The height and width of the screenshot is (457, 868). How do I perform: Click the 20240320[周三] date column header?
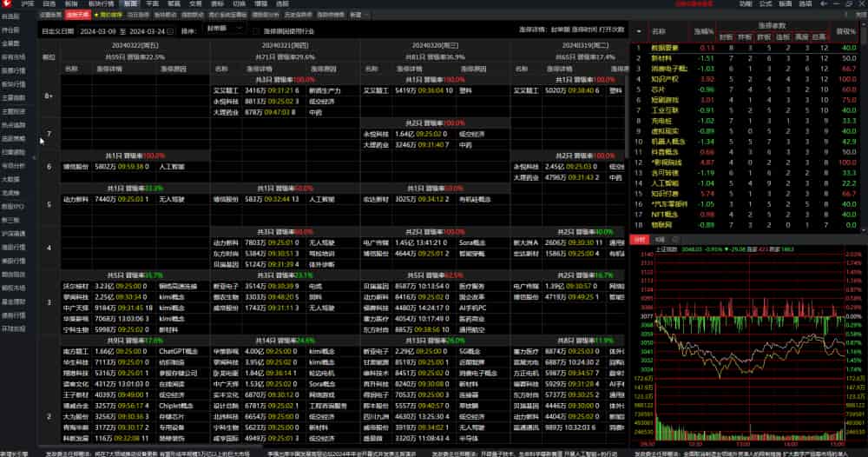click(435, 45)
